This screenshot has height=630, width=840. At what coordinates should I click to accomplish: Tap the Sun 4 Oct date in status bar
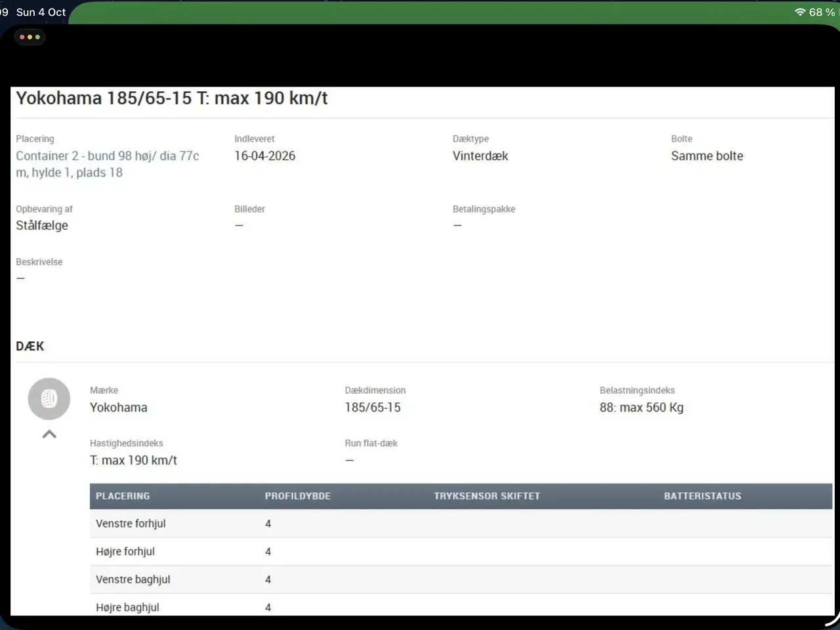pyautogui.click(x=41, y=12)
